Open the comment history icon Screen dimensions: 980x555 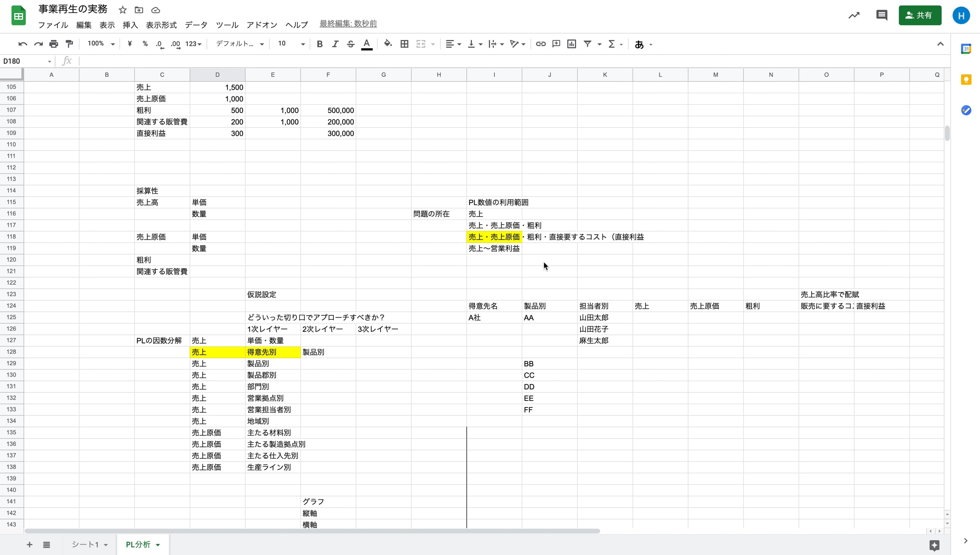pos(881,15)
